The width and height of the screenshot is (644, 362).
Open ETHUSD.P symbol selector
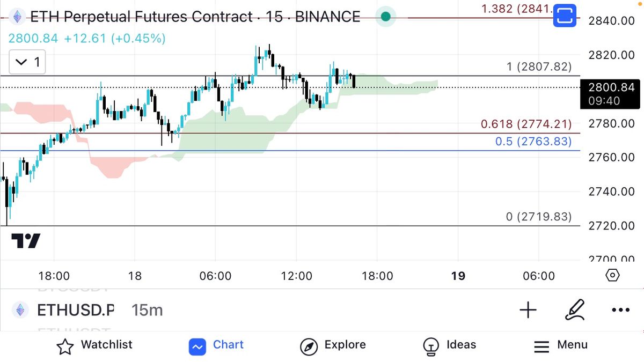(x=75, y=310)
